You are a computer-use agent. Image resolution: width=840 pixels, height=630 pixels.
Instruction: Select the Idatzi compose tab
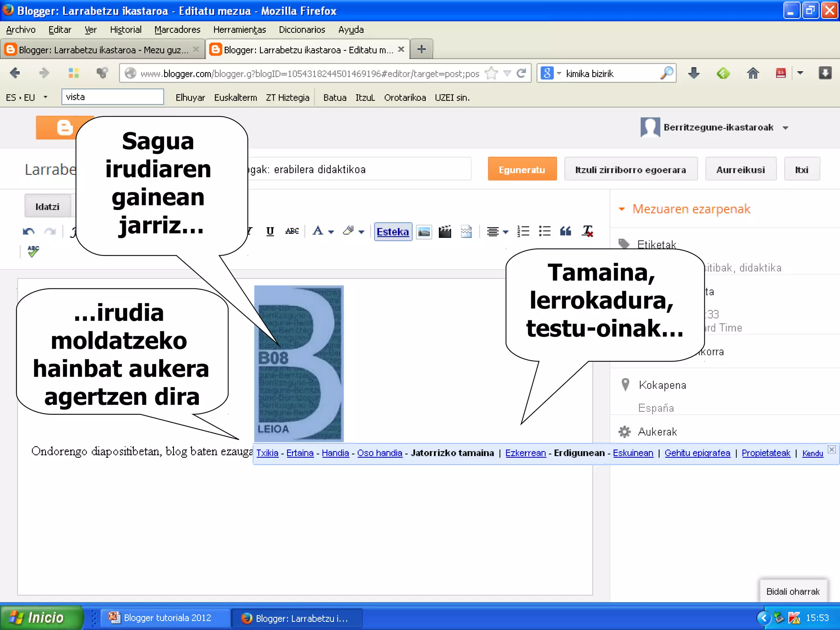pyautogui.click(x=48, y=206)
